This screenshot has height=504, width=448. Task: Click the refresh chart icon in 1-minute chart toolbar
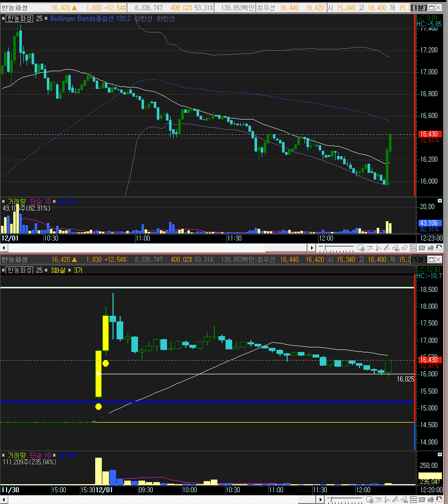point(439,248)
